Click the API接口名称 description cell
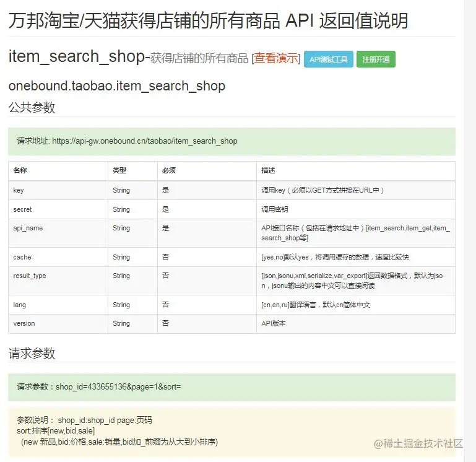Screen dimensions: 476x462 [x=355, y=233]
